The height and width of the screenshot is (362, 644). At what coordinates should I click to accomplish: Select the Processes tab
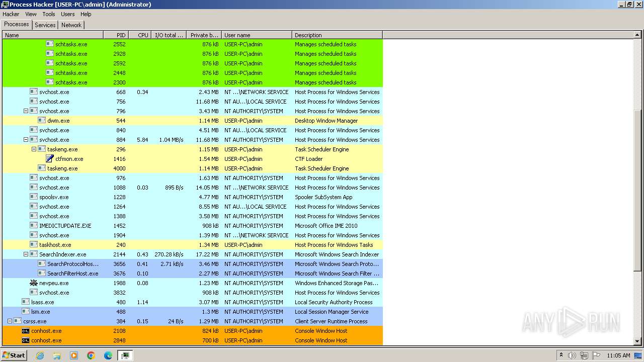click(x=17, y=24)
